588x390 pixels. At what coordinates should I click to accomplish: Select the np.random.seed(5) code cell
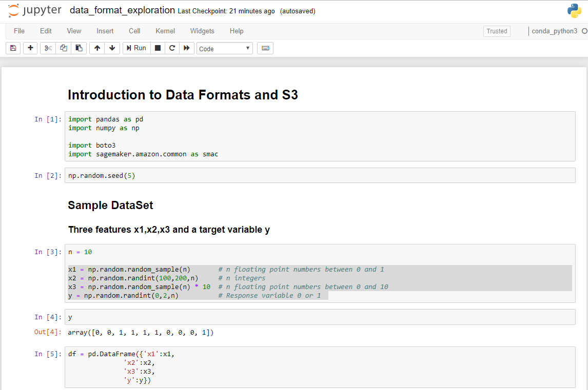[320, 175]
